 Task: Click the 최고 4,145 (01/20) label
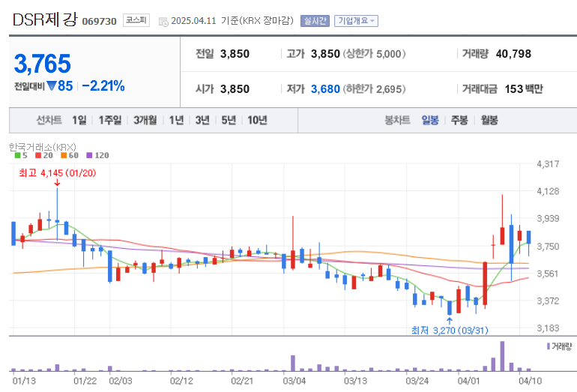click(x=58, y=172)
